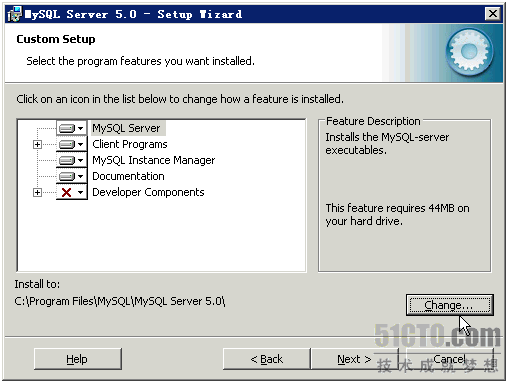This screenshot has width=508, height=382.
Task: Click the red X icon for Developer Components
Action: (x=67, y=192)
